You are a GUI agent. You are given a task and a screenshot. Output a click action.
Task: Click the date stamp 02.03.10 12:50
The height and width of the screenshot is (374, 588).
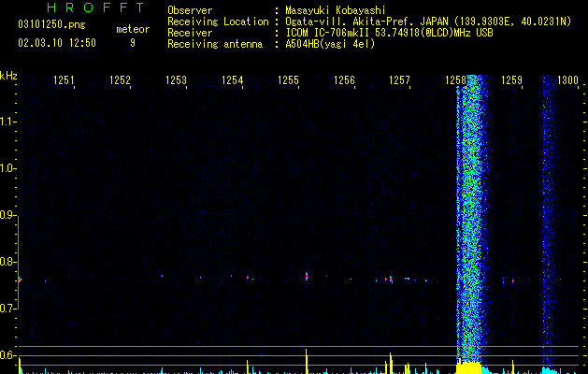click(57, 43)
